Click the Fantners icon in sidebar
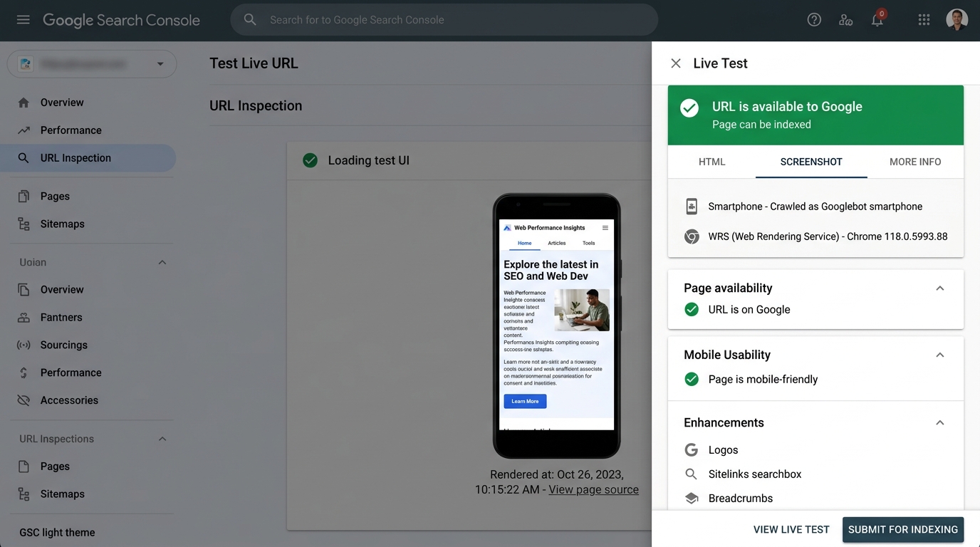Viewport: 980px width, 547px height. pyautogui.click(x=24, y=318)
